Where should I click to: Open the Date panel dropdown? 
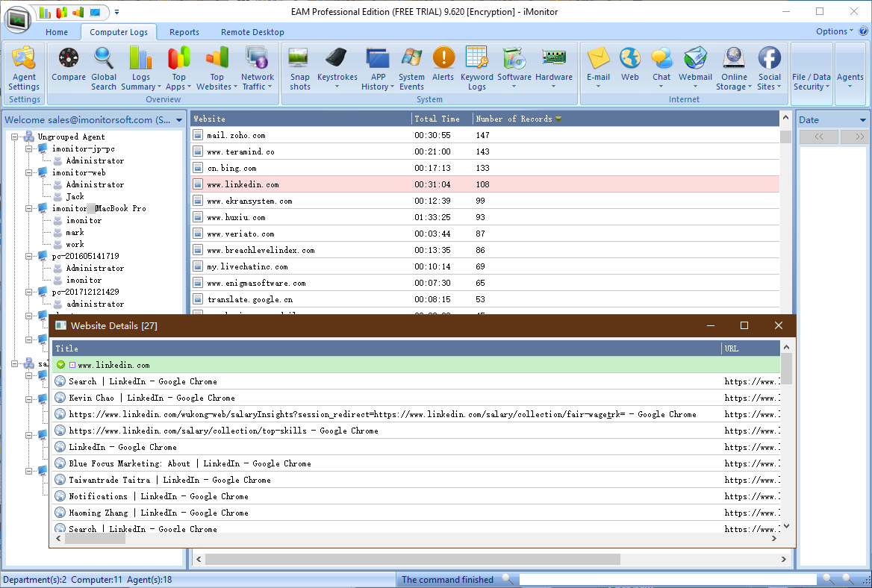click(862, 120)
